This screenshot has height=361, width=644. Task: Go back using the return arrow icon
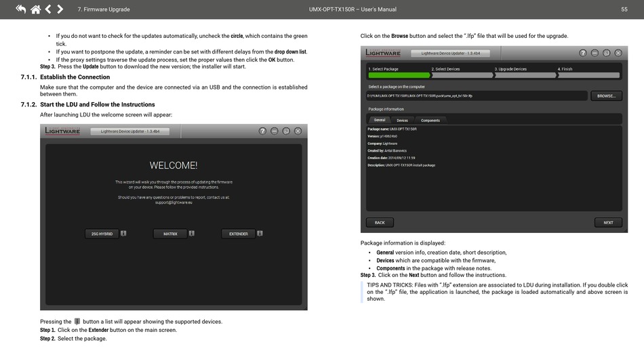click(20, 9)
